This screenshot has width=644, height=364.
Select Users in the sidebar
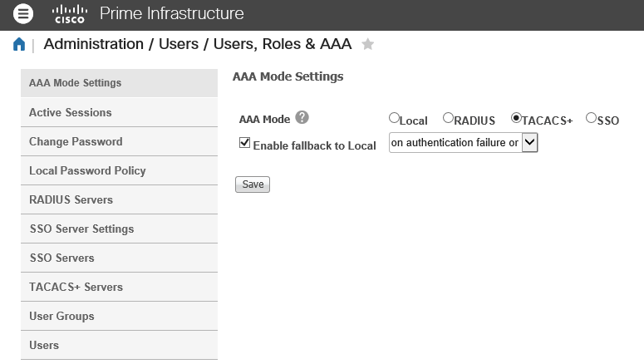44,345
